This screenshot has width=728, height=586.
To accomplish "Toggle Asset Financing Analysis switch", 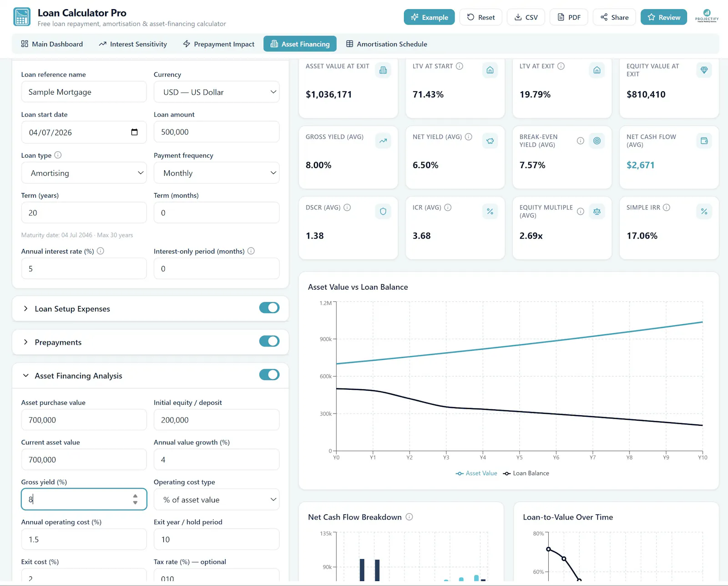I will click(269, 375).
